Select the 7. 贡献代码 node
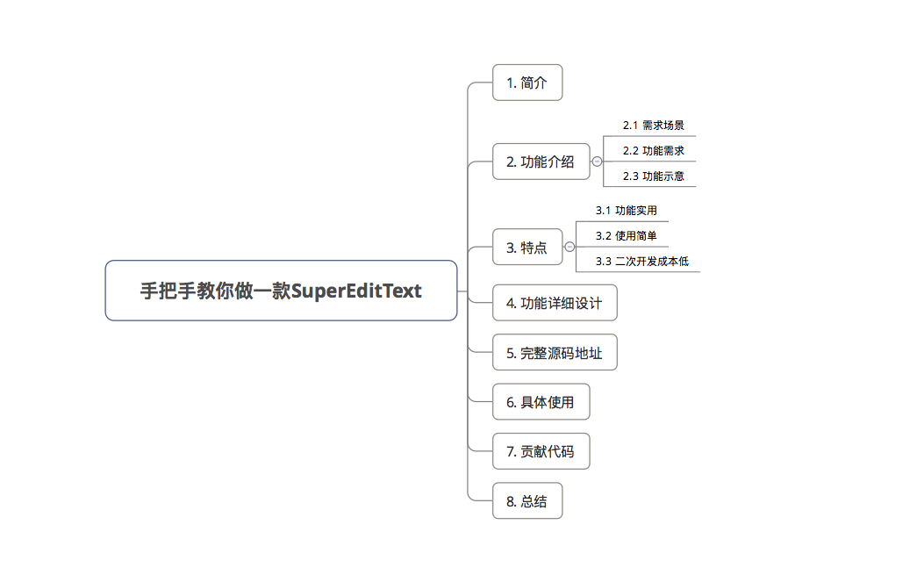The image size is (924, 575). pos(541,451)
